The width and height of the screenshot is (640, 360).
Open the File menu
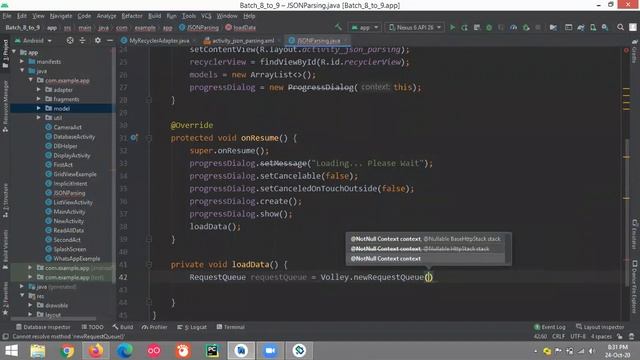click(7, 16)
